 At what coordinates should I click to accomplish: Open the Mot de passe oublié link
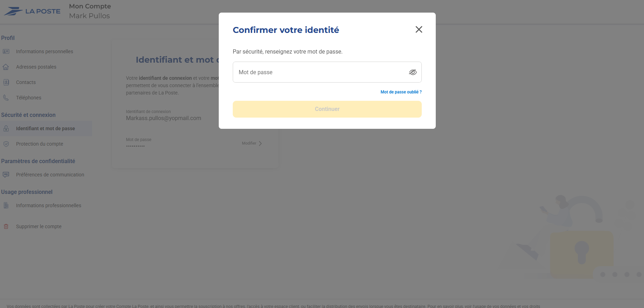pyautogui.click(x=401, y=92)
